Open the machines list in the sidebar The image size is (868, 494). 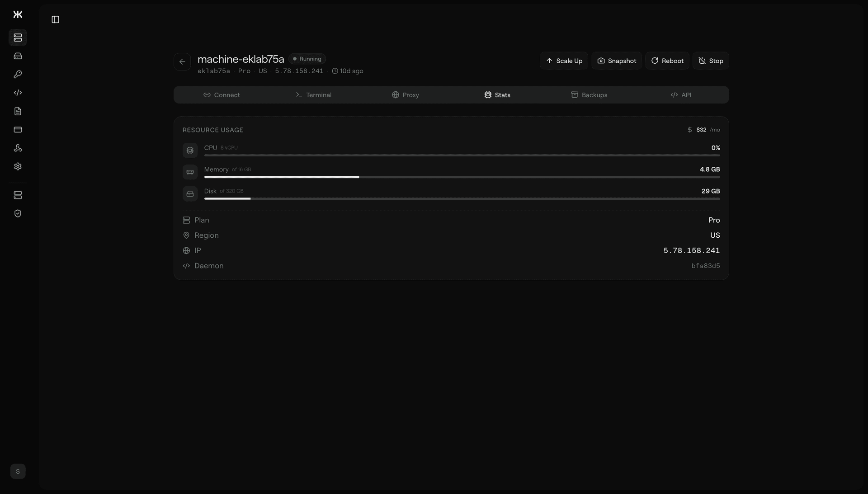(18, 38)
